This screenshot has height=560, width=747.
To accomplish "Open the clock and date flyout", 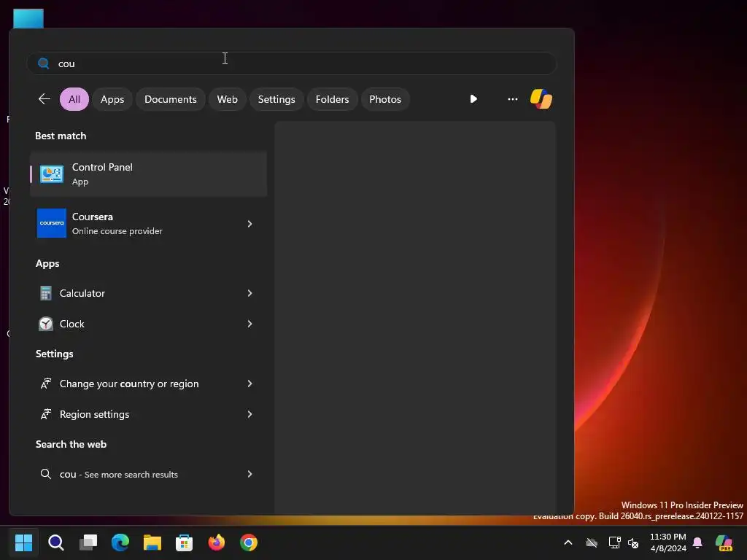I will click(668, 542).
